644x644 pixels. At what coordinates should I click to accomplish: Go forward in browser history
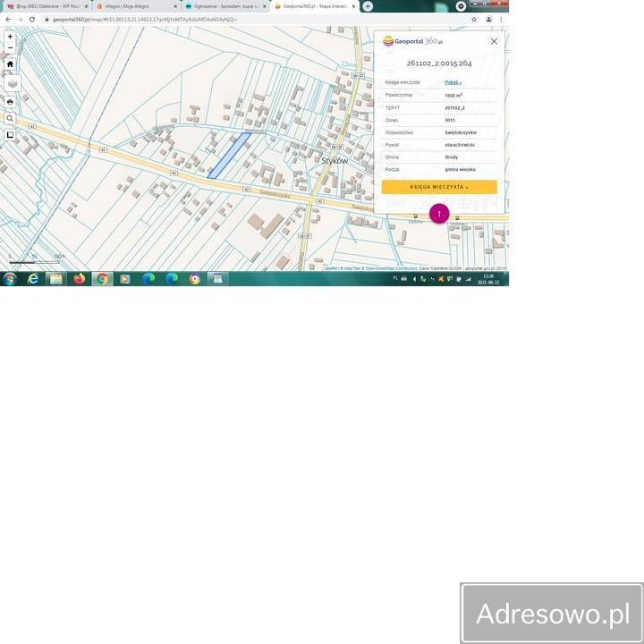tap(20, 20)
